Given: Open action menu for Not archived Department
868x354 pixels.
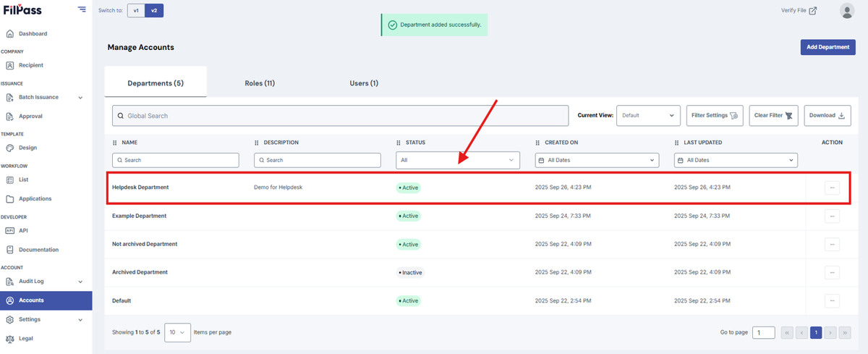Looking at the screenshot, I should [x=832, y=244].
